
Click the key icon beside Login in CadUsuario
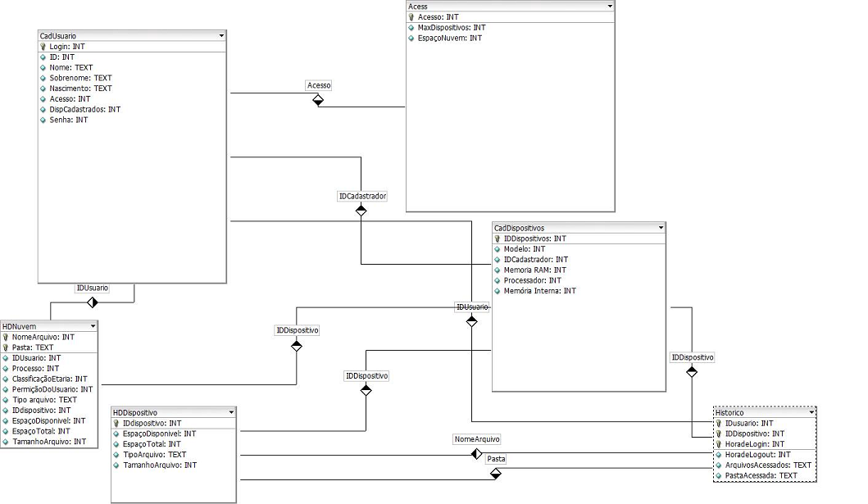(43, 48)
